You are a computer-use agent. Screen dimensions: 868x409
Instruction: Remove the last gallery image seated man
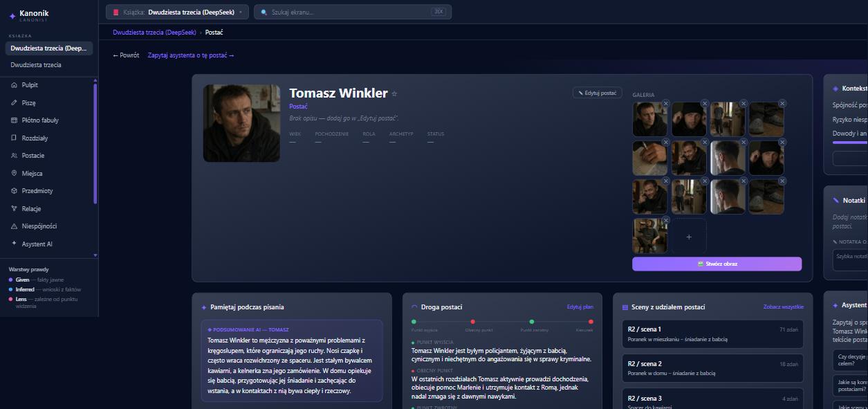click(665, 220)
